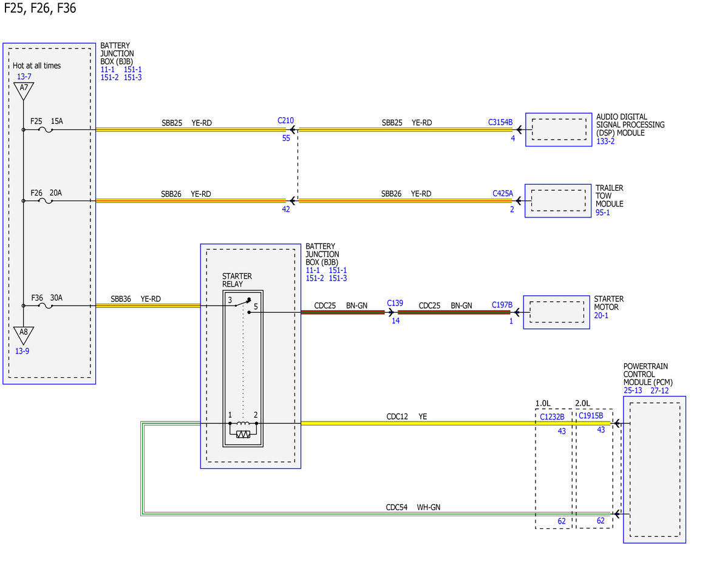Open the 13-9 page reference link
728x563 pixels.
pos(22,351)
